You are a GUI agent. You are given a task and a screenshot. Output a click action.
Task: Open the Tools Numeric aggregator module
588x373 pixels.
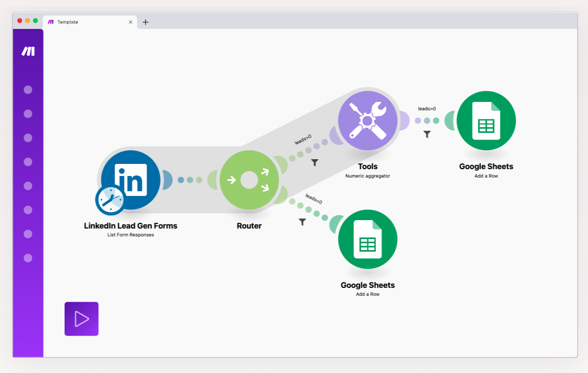click(368, 120)
